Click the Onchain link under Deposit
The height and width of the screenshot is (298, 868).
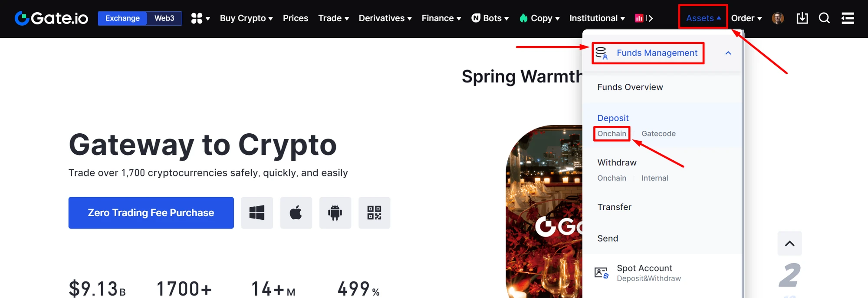[612, 133]
